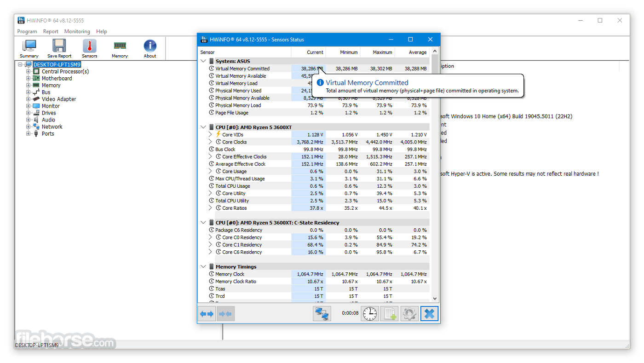Screen dimensions: 644x363
Task: Click the chip icon beside Memory Timings
Action: 211,267
